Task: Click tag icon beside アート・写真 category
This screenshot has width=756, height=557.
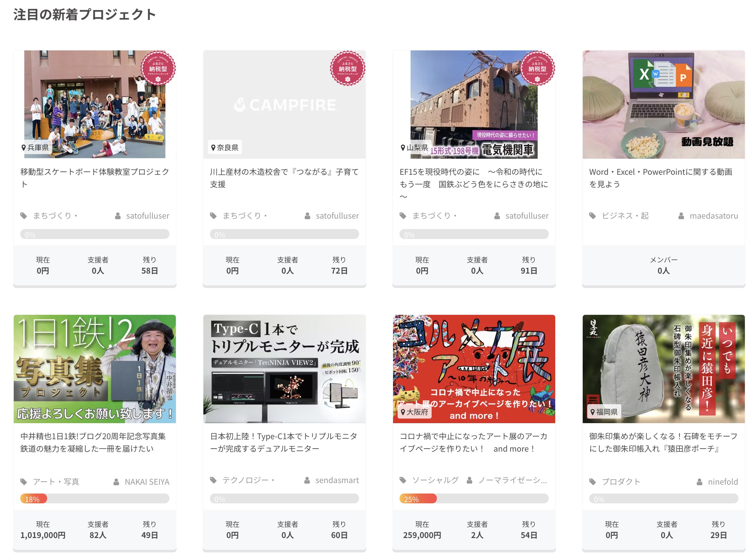Action: pos(24,481)
